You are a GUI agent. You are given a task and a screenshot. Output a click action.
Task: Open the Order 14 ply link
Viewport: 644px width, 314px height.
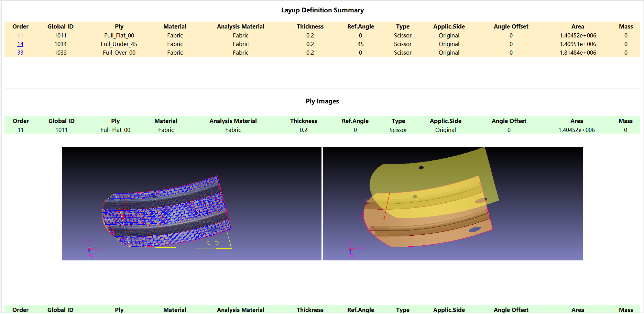pos(20,44)
